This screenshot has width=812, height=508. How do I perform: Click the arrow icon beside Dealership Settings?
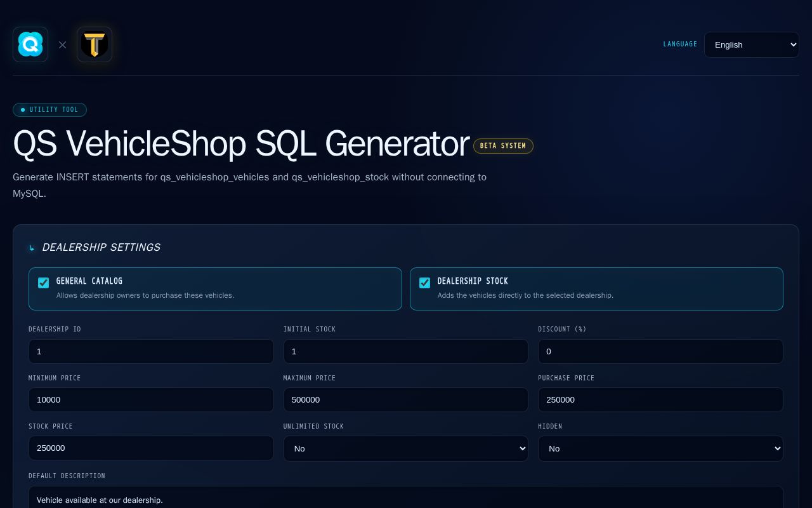tap(32, 248)
